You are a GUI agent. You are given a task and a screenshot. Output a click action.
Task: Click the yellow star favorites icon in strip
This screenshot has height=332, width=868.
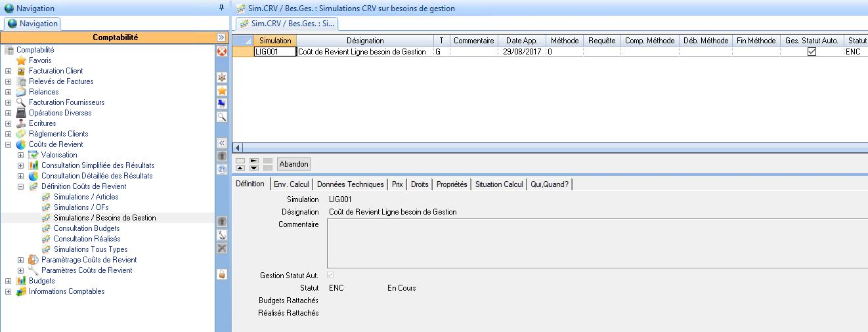click(222, 91)
